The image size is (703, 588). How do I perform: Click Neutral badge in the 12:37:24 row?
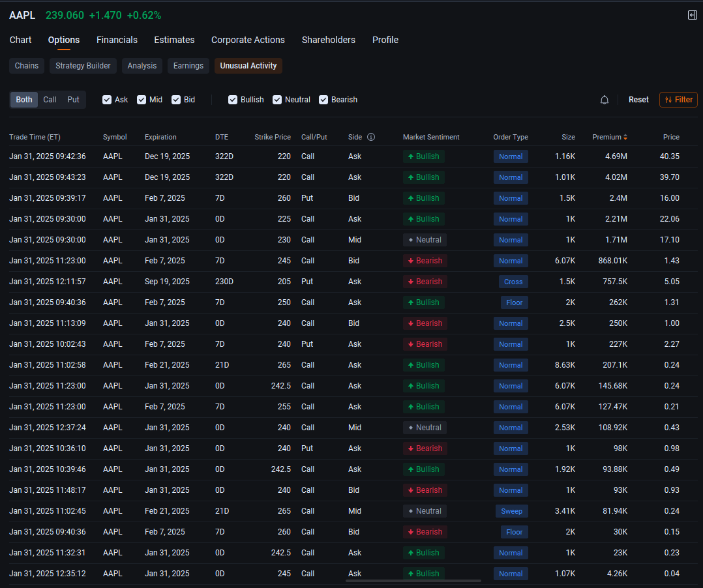pyautogui.click(x=425, y=428)
